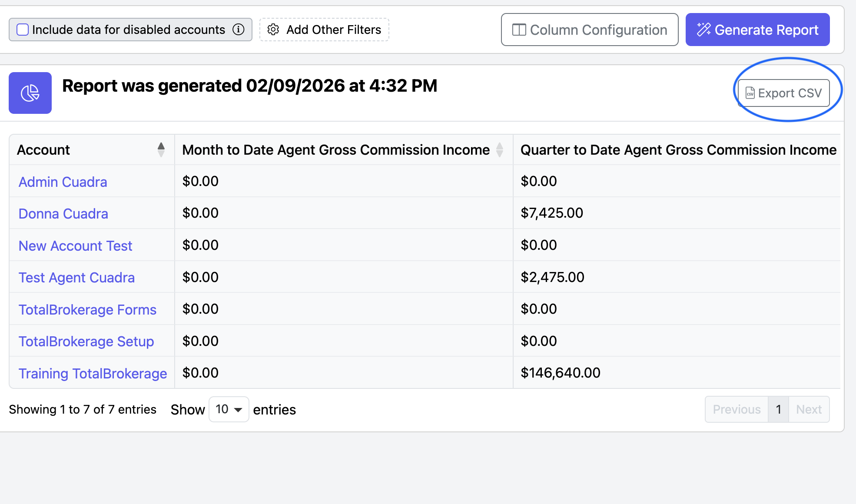Click the Quarter to Date column header
This screenshot has height=504, width=856.
pyautogui.click(x=678, y=149)
